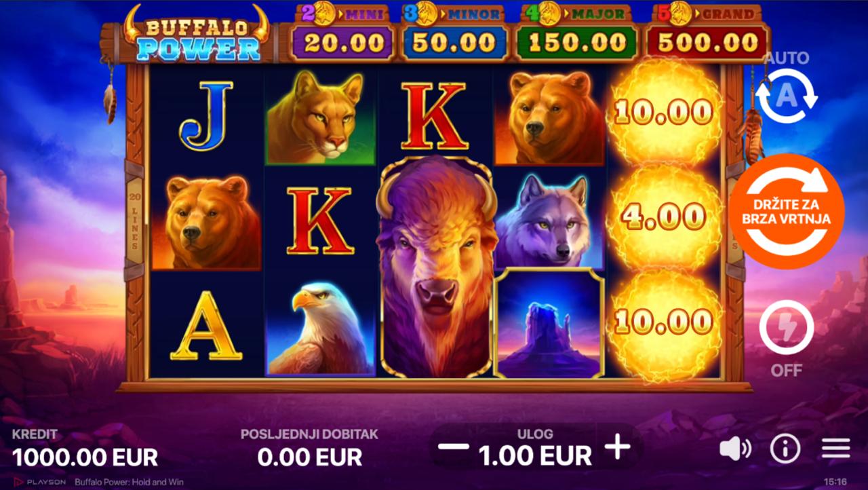Open the info paytable icon
868x490 pixels.
(x=785, y=449)
